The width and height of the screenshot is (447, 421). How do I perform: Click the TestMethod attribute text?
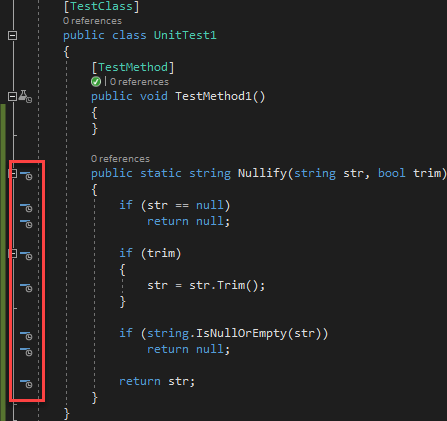click(x=133, y=67)
